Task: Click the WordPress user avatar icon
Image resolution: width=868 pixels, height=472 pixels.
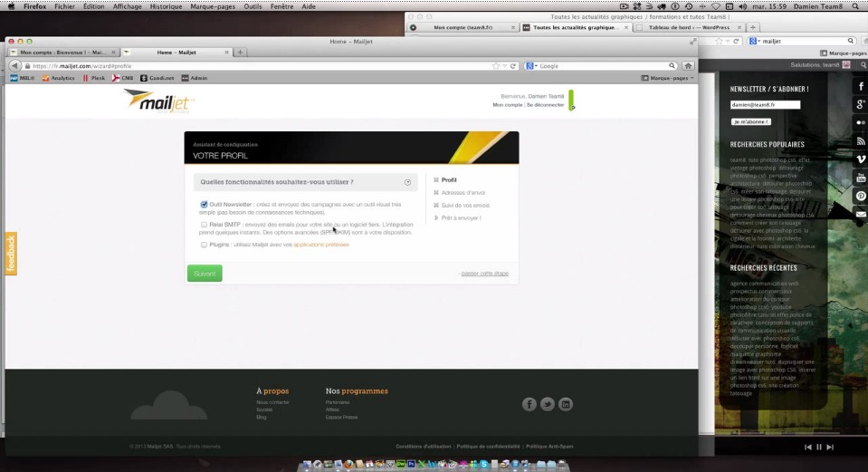Action: [x=846, y=65]
